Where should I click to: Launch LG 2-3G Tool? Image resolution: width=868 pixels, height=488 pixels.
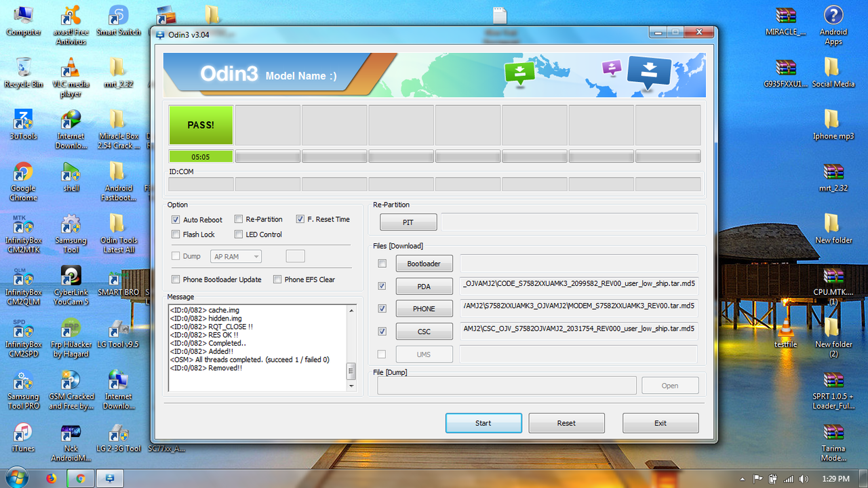tap(119, 437)
